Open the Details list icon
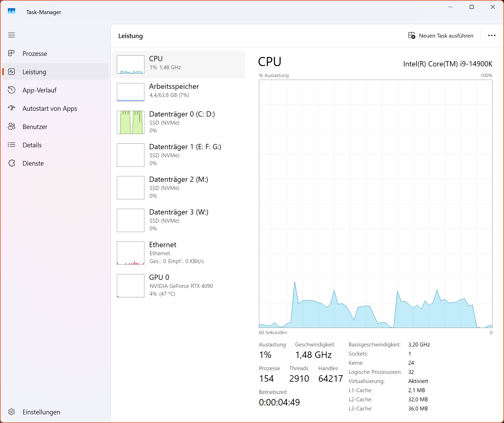This screenshot has height=423, width=504. (12, 145)
